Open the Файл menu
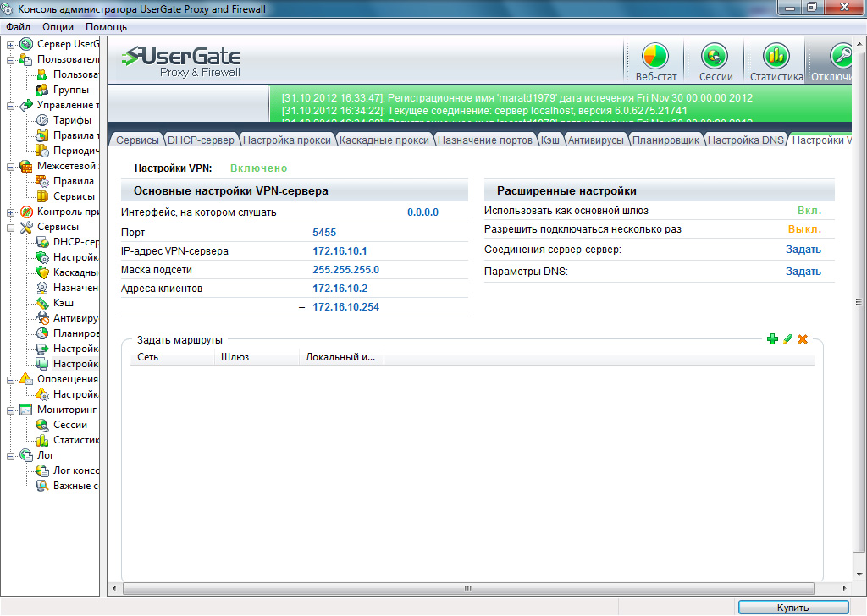The image size is (867, 616). click(19, 26)
